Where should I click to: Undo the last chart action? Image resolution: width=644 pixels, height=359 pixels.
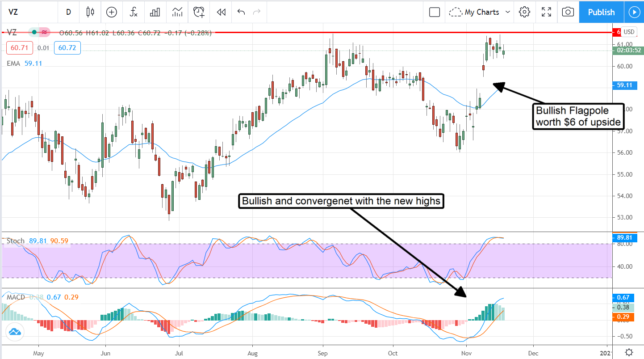click(x=241, y=12)
